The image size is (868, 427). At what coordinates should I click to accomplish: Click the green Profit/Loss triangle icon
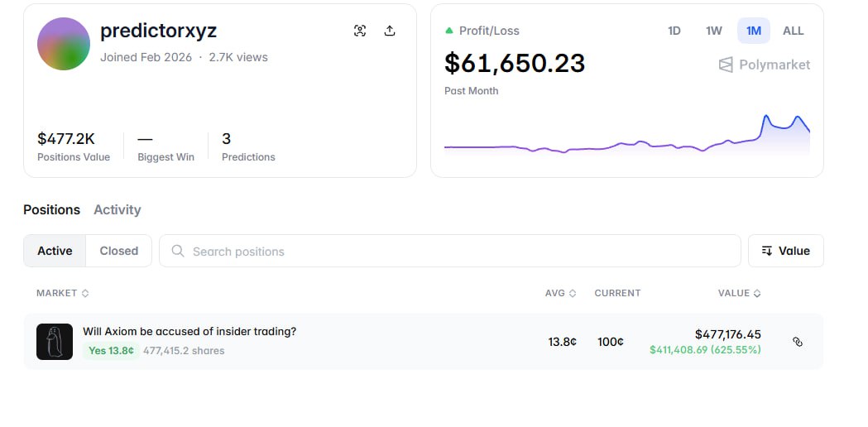click(449, 31)
